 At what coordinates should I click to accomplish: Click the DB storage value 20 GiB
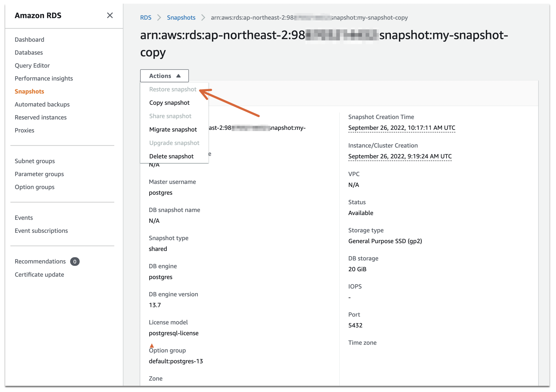(357, 269)
